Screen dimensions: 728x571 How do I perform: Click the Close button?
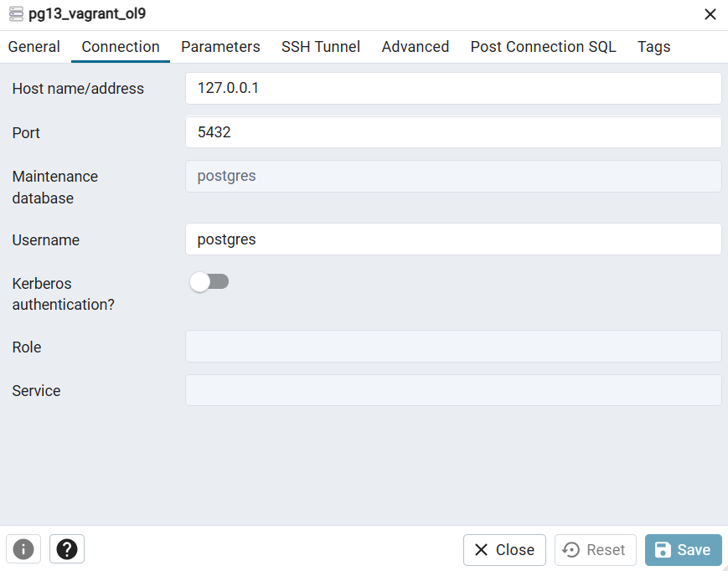(x=504, y=550)
